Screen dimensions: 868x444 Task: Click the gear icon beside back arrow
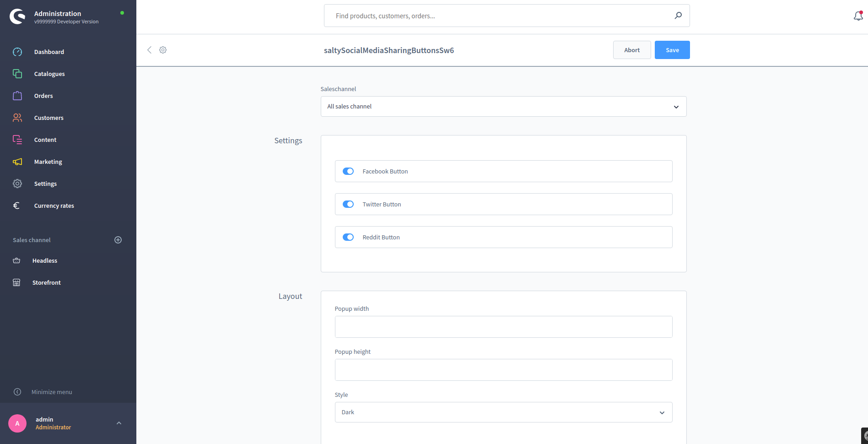(x=163, y=50)
